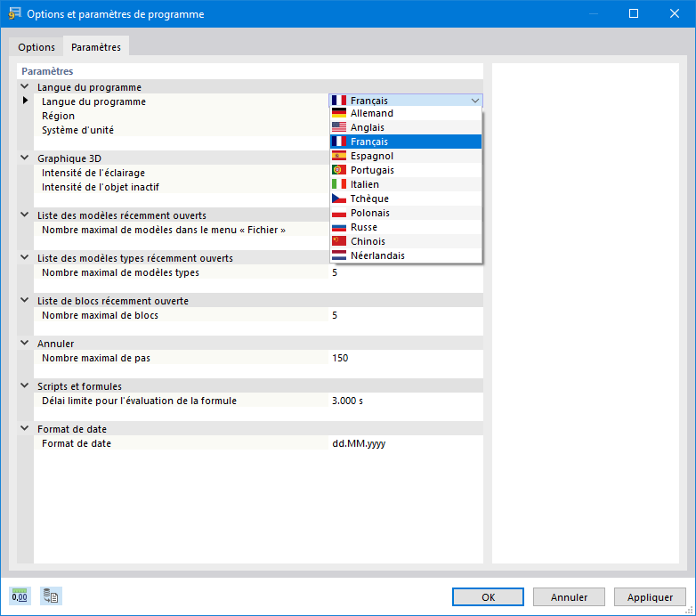The height and width of the screenshot is (616, 696).
Task: Click the date format value dd.MM.yyyy
Action: [406, 443]
